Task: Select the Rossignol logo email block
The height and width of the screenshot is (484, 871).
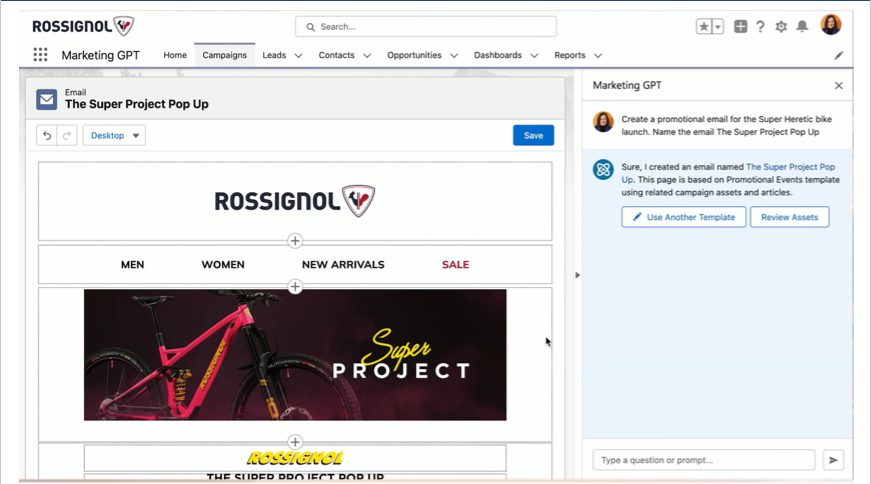Action: (295, 201)
